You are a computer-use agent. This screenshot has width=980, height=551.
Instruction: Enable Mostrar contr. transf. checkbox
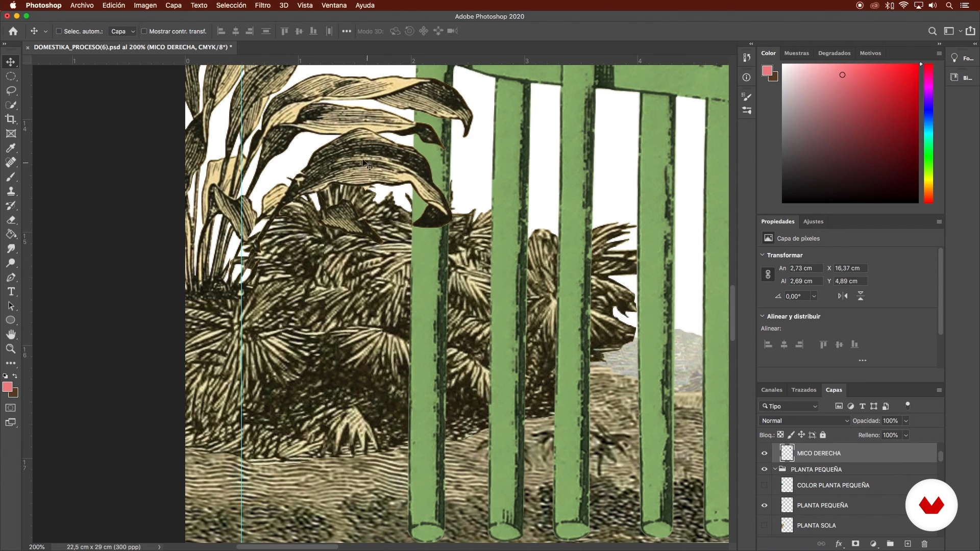click(144, 31)
